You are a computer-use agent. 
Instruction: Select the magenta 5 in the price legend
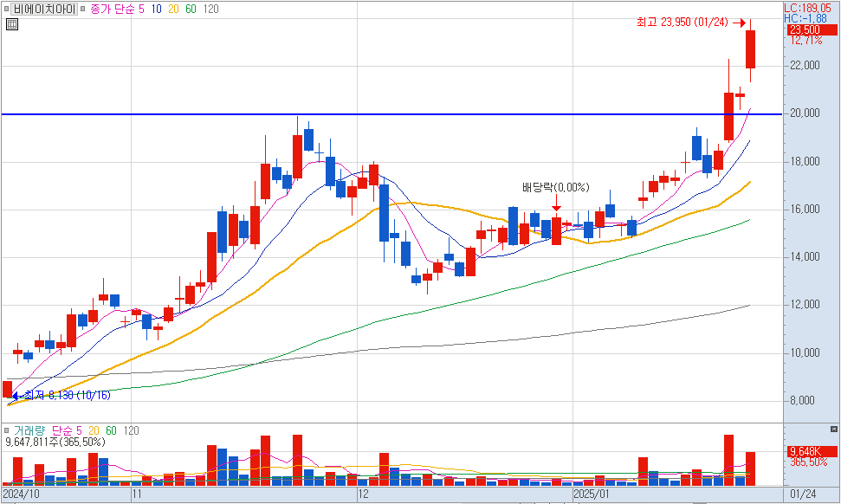[x=141, y=10]
